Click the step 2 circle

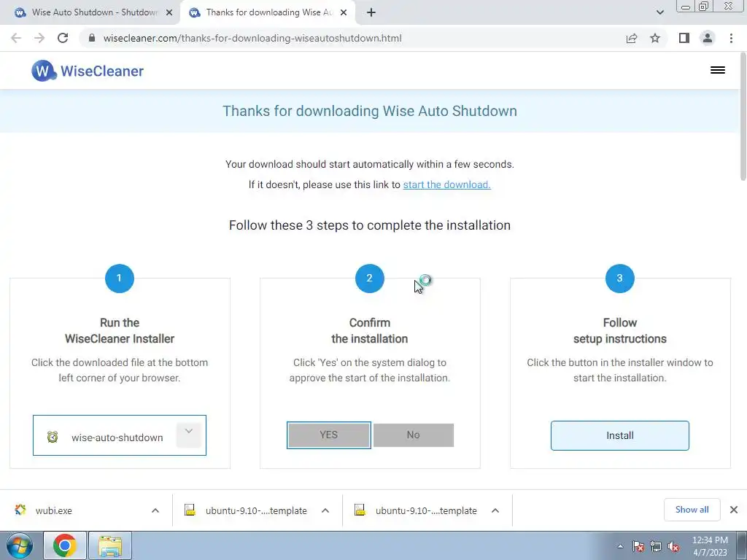pos(370,278)
